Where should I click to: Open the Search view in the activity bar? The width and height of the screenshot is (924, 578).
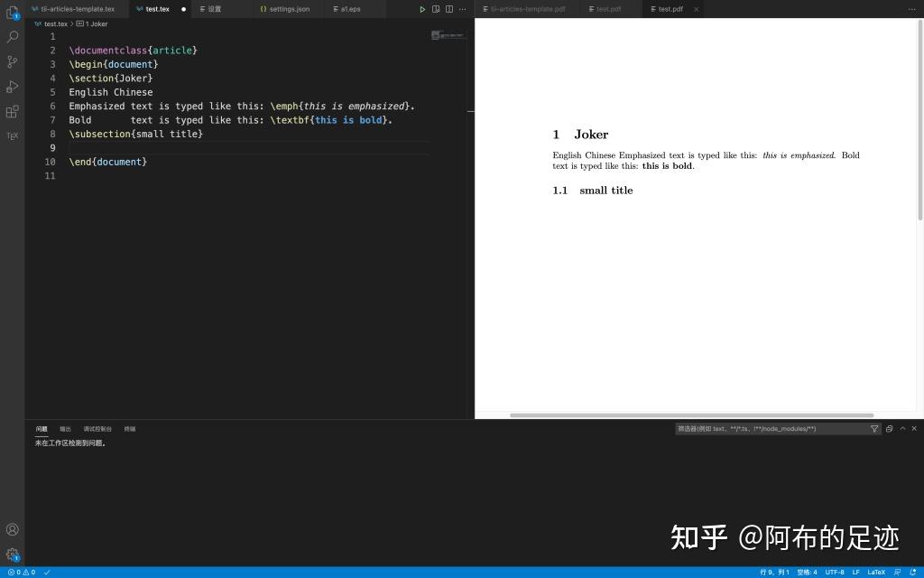point(12,36)
